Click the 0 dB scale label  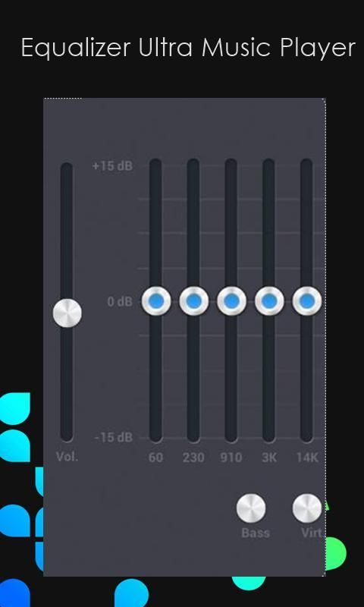(120, 301)
